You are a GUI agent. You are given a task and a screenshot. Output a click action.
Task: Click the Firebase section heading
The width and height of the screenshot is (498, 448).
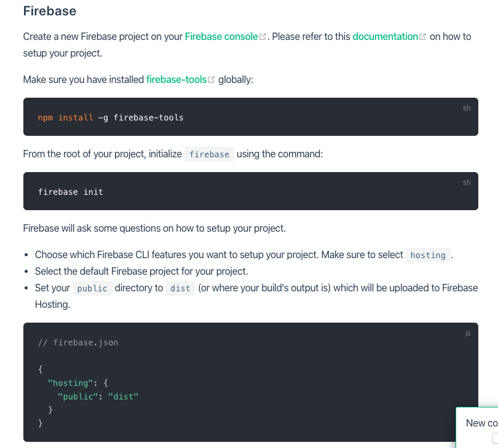[50, 11]
